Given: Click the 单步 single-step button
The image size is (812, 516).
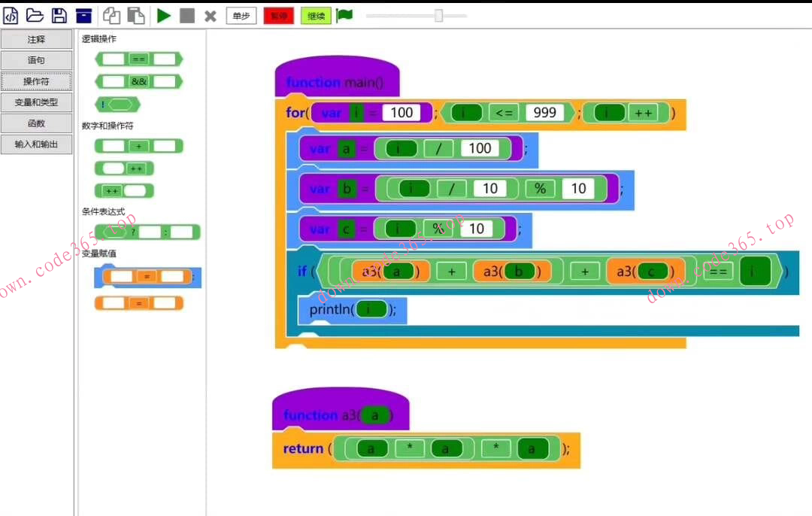Looking at the screenshot, I should [x=241, y=16].
